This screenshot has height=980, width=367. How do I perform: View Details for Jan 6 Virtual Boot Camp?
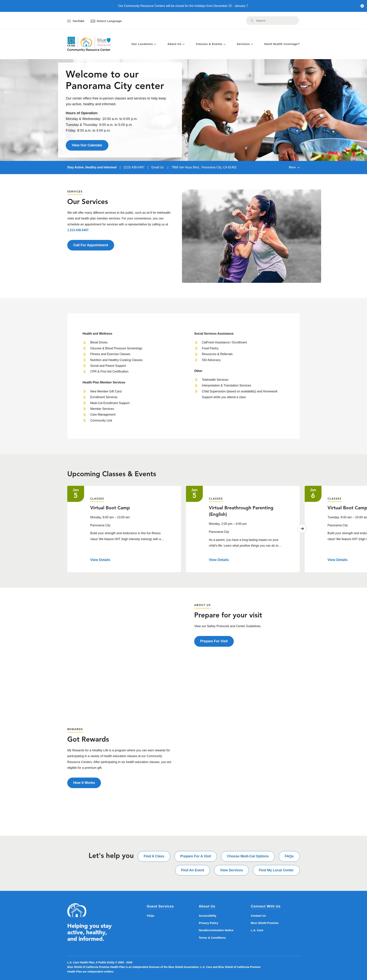coord(337,560)
